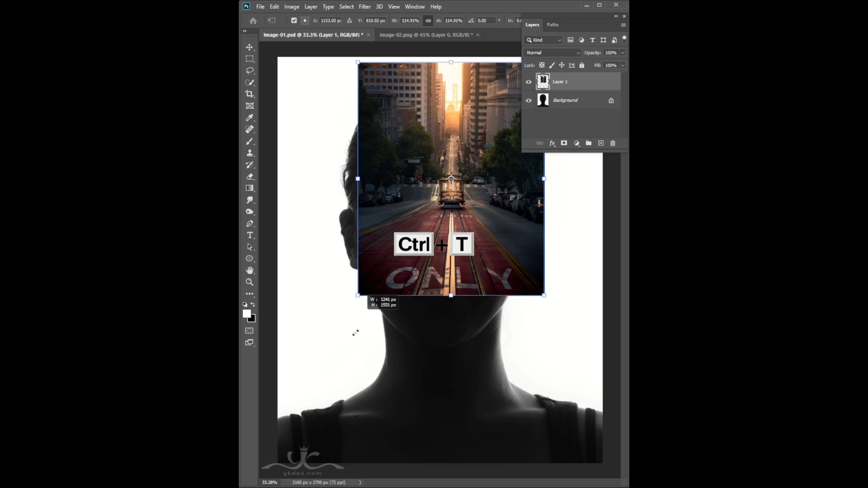Toggle lock position icon
Viewport: 868px width, 488px height.
561,65
